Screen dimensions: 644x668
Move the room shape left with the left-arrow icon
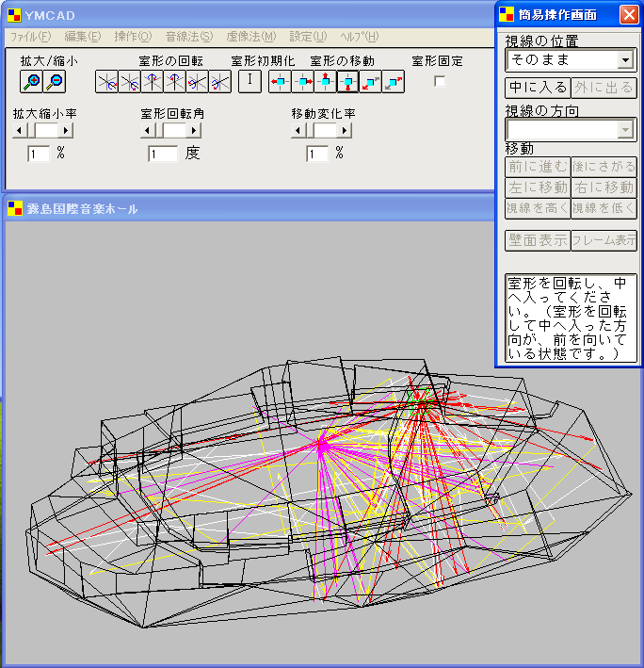tap(280, 81)
